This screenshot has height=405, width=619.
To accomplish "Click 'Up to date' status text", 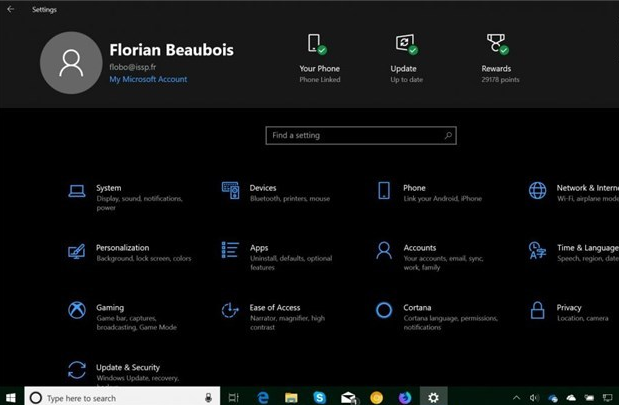I will [x=407, y=80].
